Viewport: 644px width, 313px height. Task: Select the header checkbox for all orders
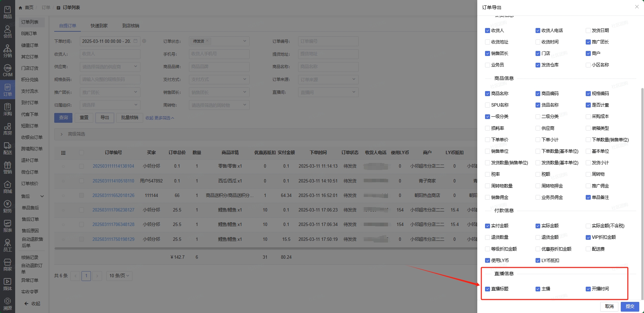[x=82, y=153]
